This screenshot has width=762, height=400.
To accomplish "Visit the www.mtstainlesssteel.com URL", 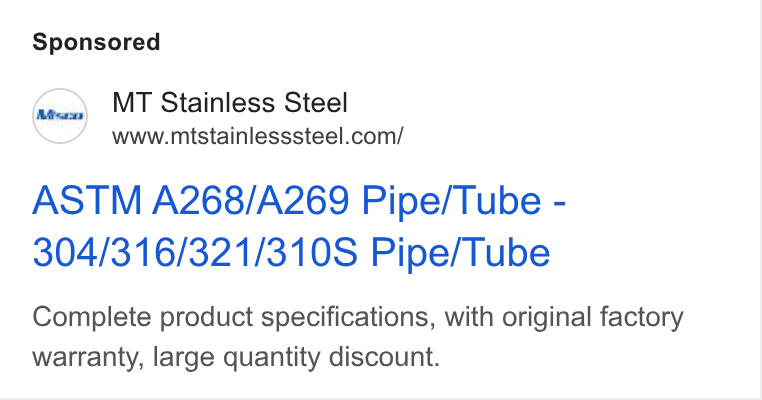I will click(x=258, y=136).
